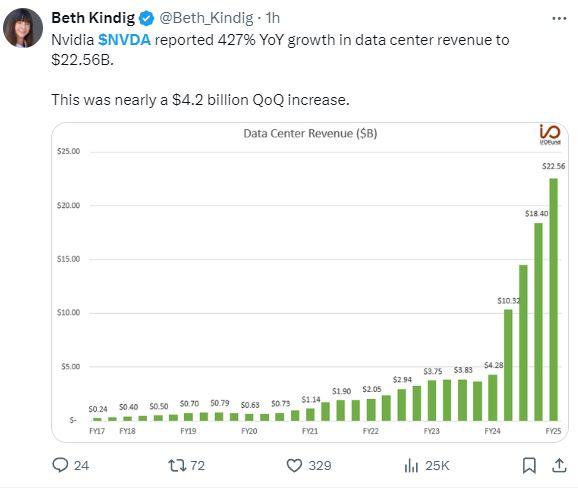Click the blue verified badge icon
Screen dimensions: 578x490
click(x=146, y=18)
